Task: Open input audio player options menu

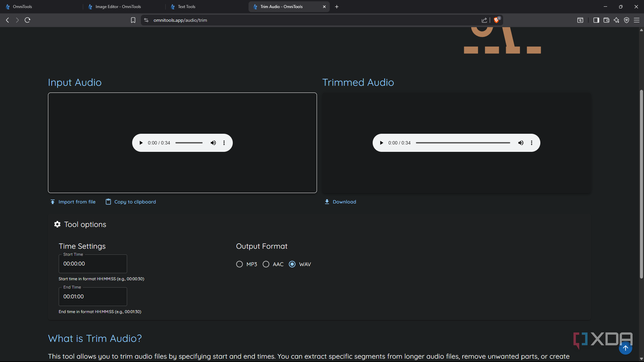Action: click(224, 143)
